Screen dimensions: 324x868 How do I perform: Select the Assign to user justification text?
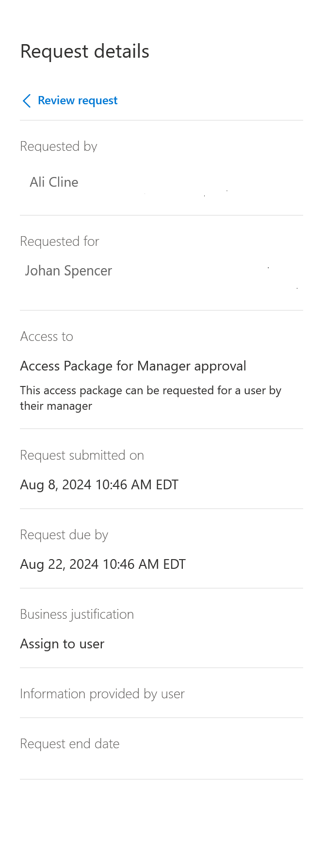(x=62, y=644)
